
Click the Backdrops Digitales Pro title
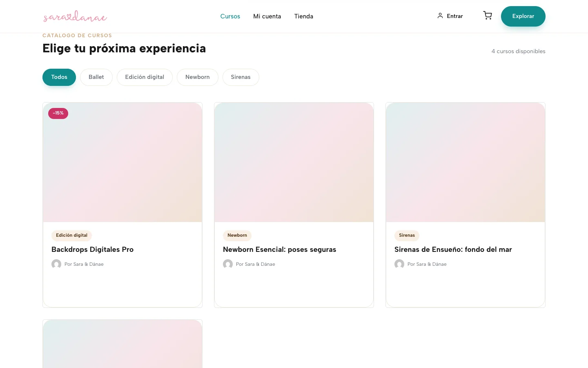pos(92,249)
